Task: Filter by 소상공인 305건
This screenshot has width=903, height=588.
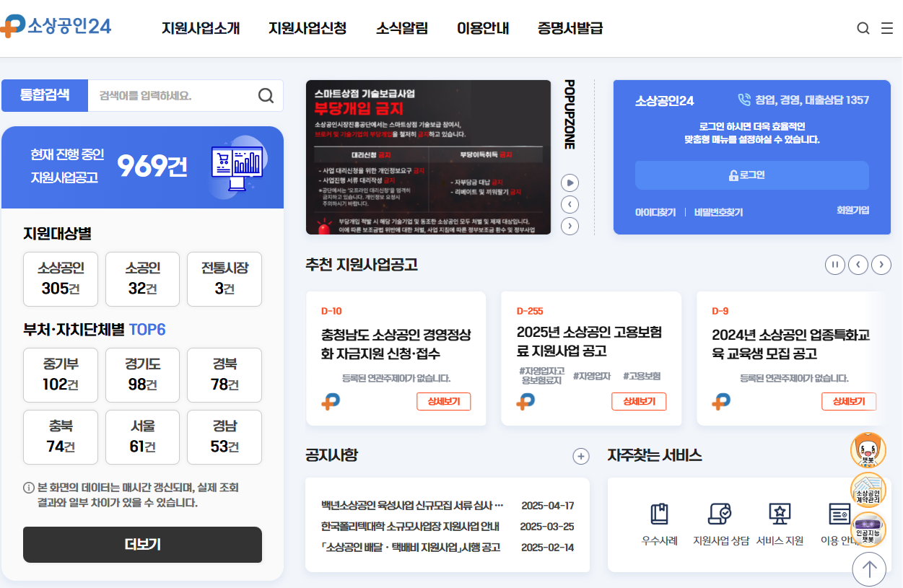Action: coord(61,279)
